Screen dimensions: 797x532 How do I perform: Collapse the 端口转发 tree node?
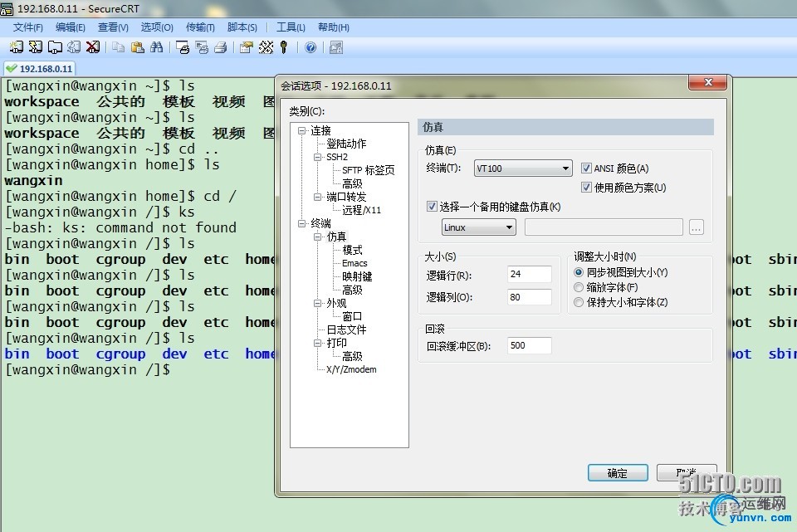coord(318,197)
